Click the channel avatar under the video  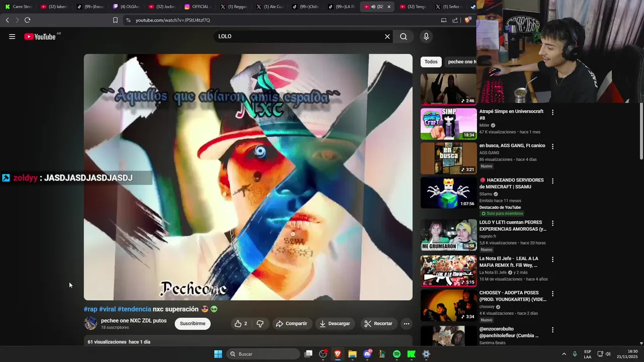91,323
